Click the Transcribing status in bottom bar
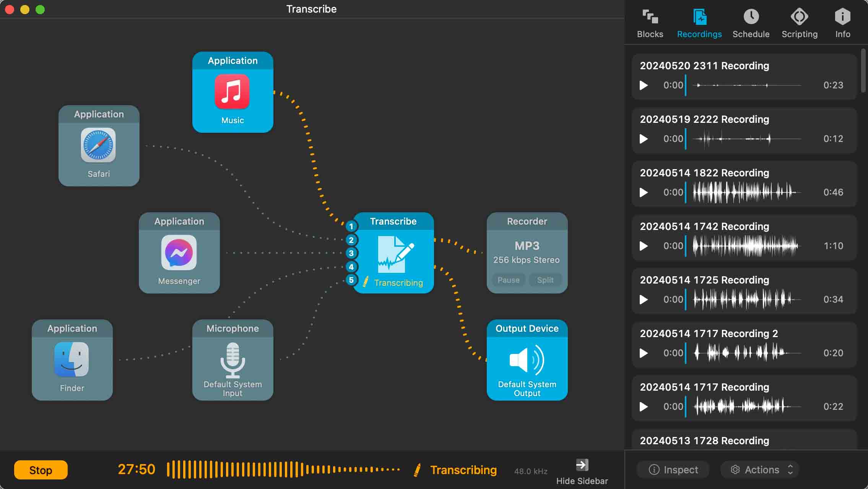The width and height of the screenshot is (868, 489). [463, 470]
